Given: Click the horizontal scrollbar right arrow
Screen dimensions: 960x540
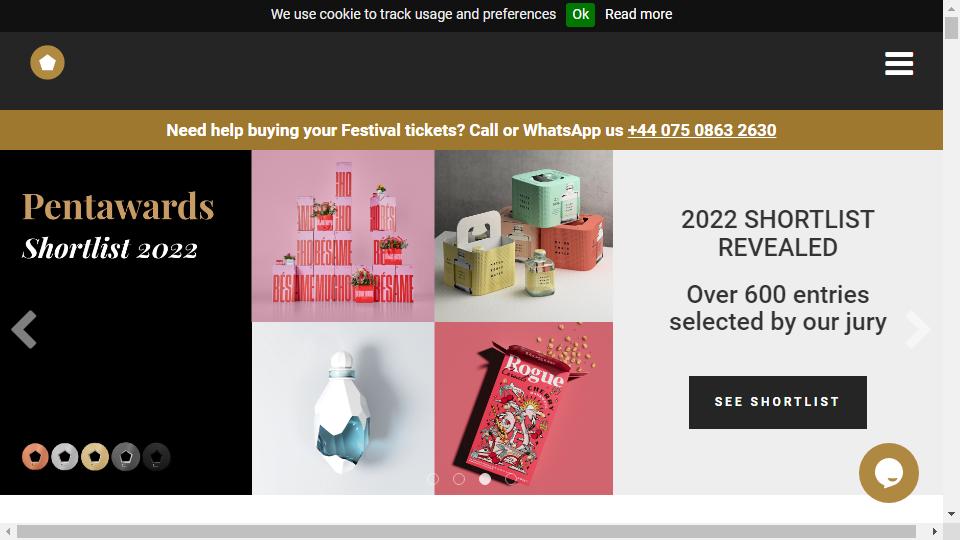Looking at the screenshot, I should [x=934, y=531].
